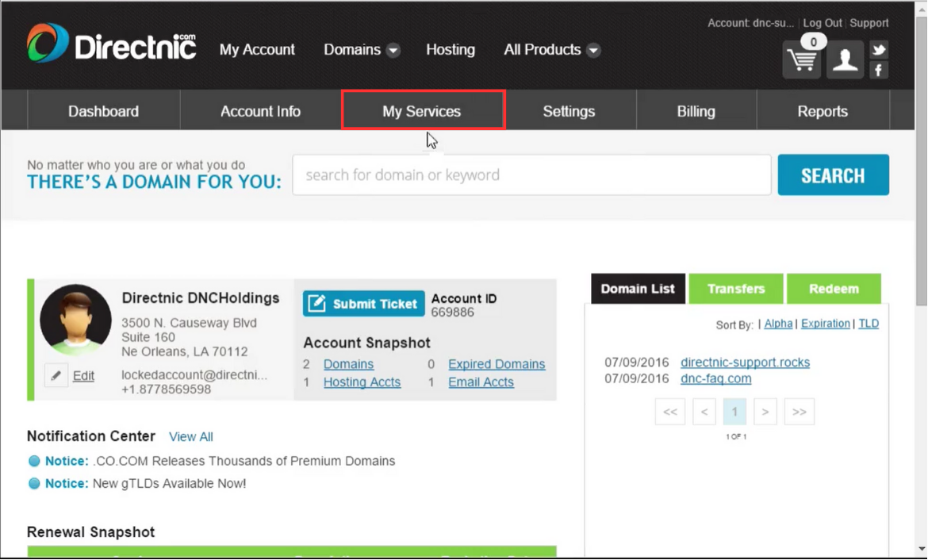Expand the Domains dropdown arrow
The width and height of the screenshot is (928, 560).
(x=393, y=50)
